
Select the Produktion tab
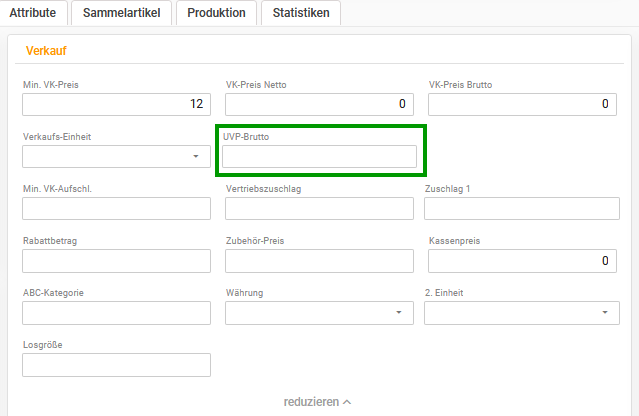tap(216, 13)
